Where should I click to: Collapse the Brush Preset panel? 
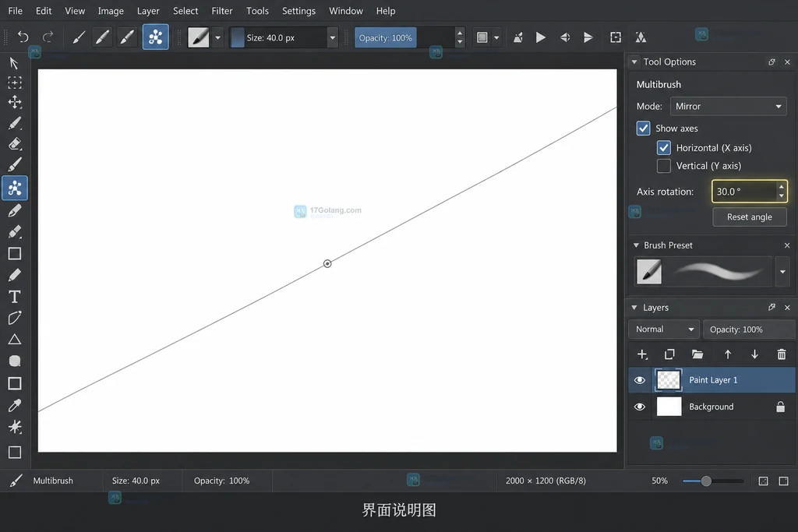636,245
